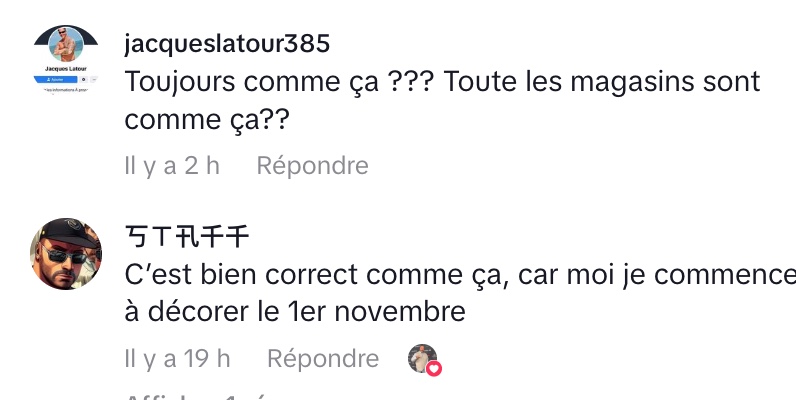Click the "à décorer le 1er novembre" line
This screenshot has width=796, height=400.
295,312
